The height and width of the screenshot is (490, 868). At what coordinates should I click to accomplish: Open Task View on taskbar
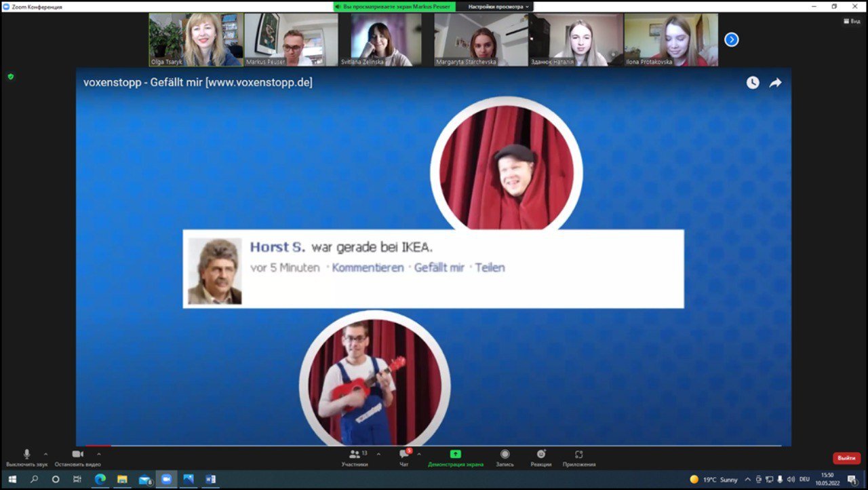[77, 479]
